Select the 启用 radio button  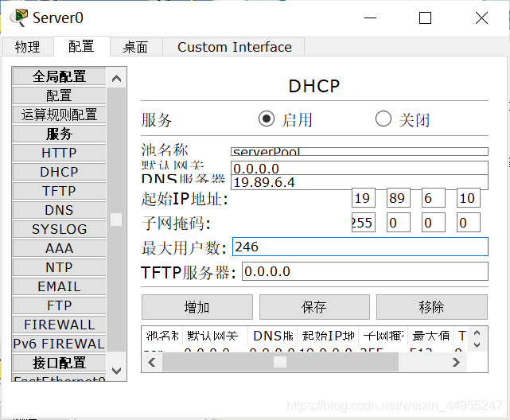coord(266,119)
